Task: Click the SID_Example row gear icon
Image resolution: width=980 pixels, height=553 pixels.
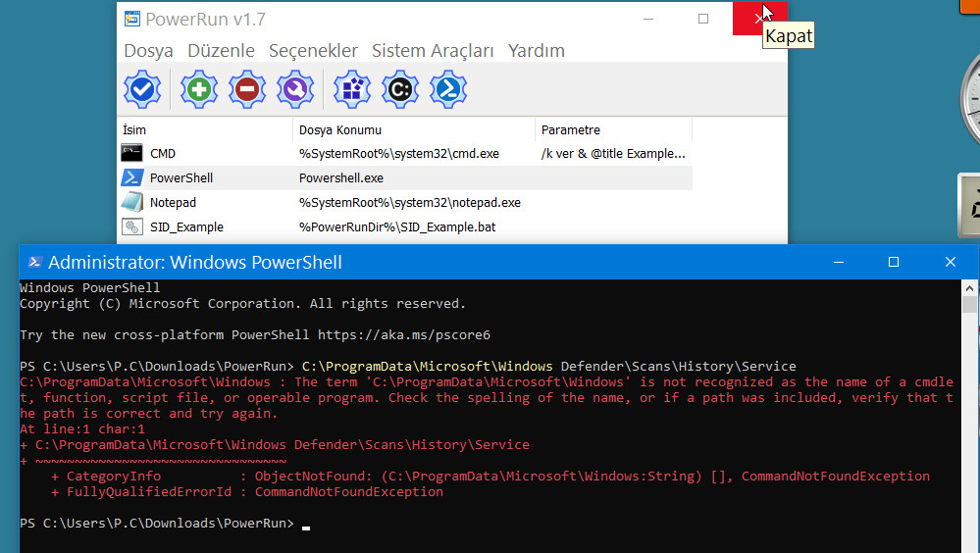Action: pos(131,226)
